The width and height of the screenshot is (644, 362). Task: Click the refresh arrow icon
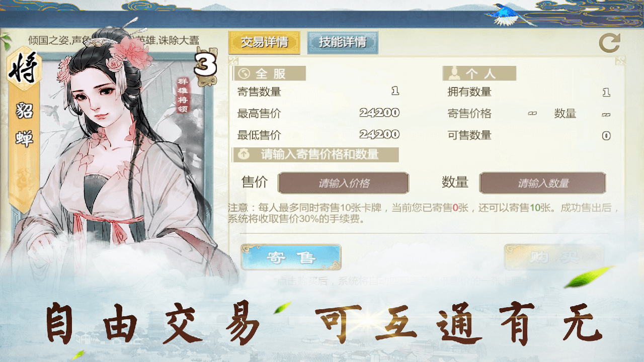pos(609,43)
